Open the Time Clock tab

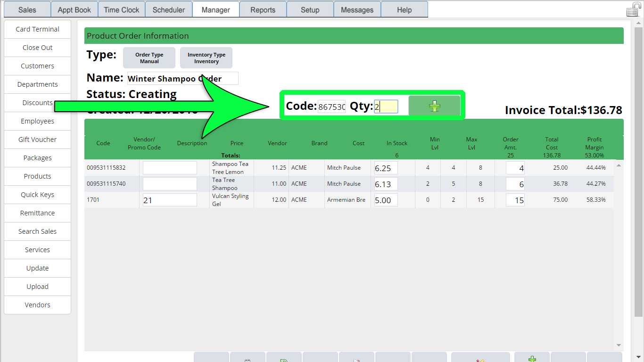point(122,10)
